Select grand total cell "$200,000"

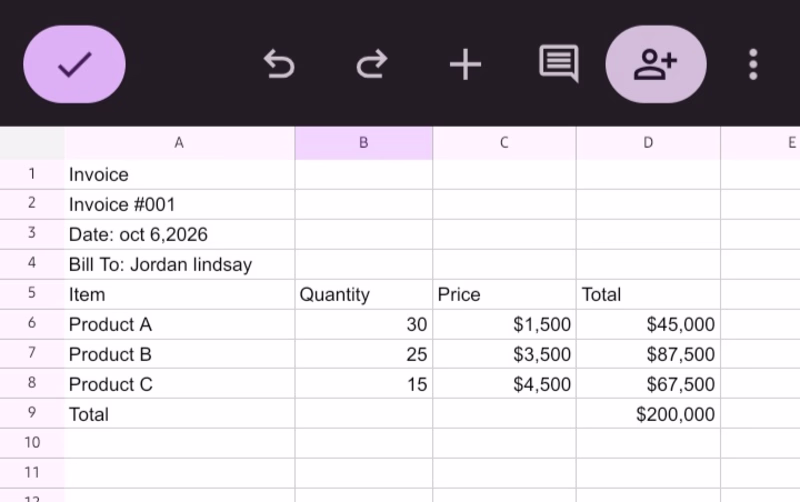click(648, 414)
